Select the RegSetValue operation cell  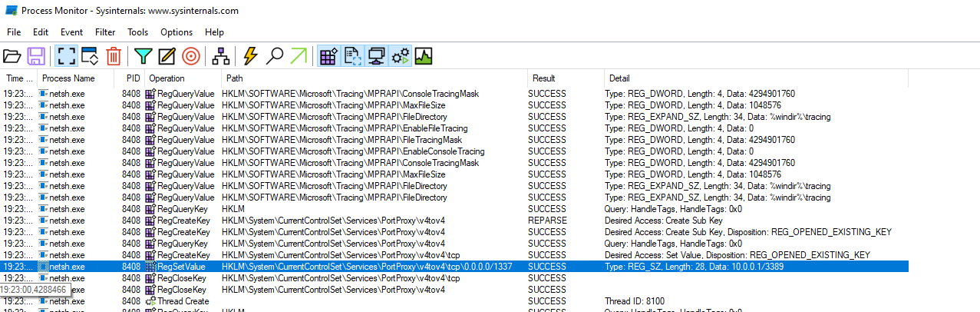point(182,267)
